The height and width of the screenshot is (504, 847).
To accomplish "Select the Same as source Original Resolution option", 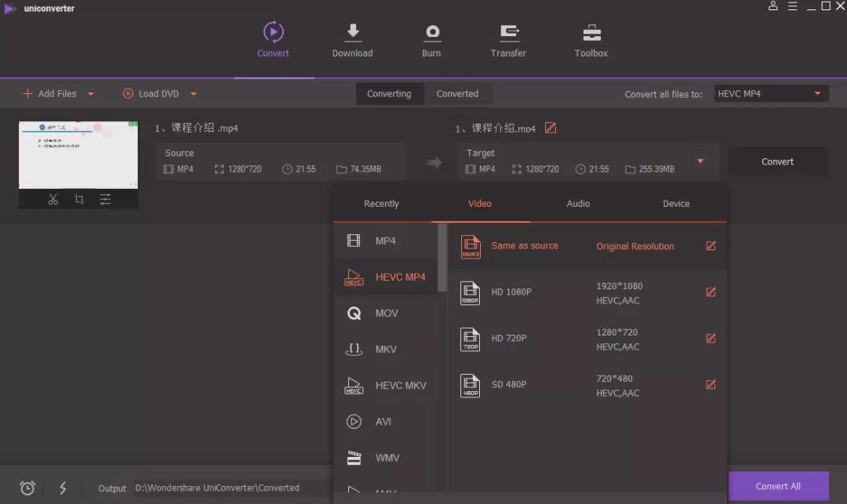I will click(524, 245).
